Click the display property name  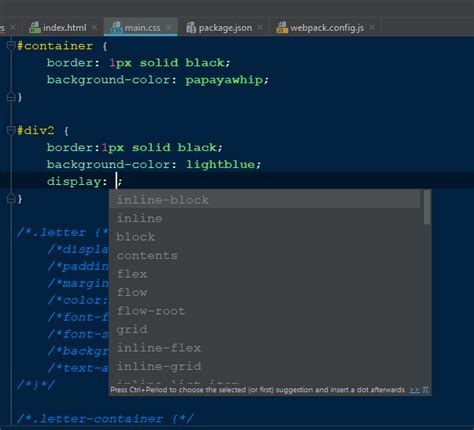pyautogui.click(x=74, y=182)
